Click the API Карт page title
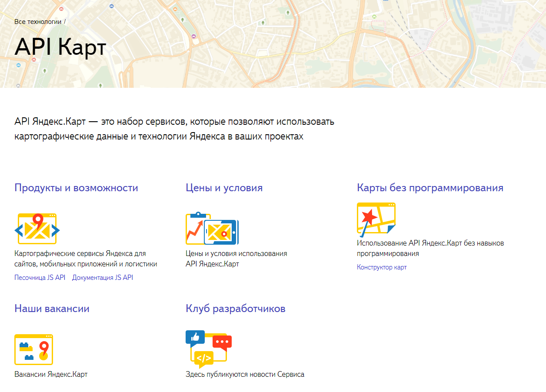 [x=60, y=47]
